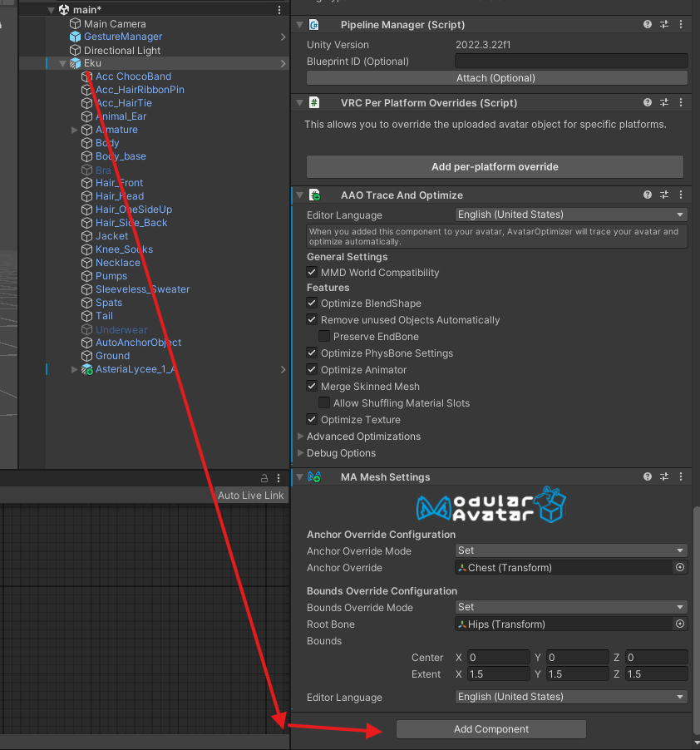
Task: Click the Add per-platform override button
Action: pos(495,166)
